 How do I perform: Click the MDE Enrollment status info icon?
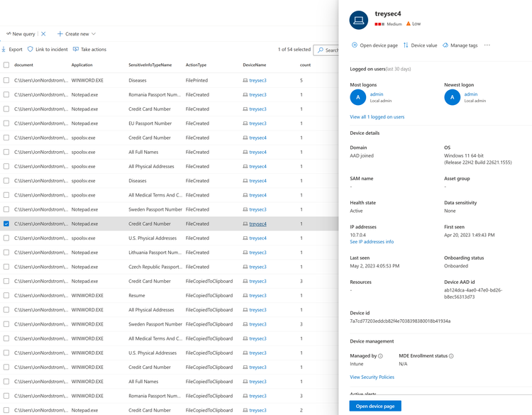451,356
